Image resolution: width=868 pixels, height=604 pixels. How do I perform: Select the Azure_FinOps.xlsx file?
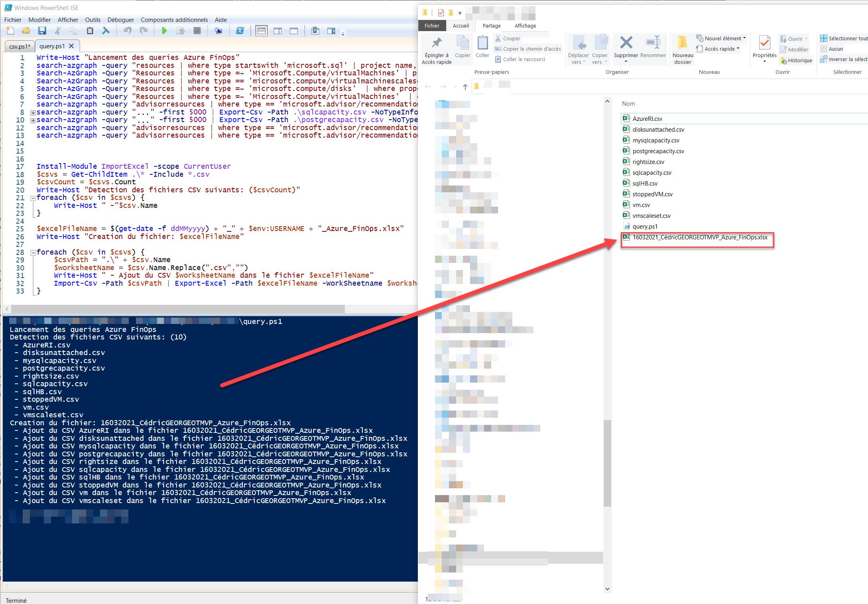[700, 237]
